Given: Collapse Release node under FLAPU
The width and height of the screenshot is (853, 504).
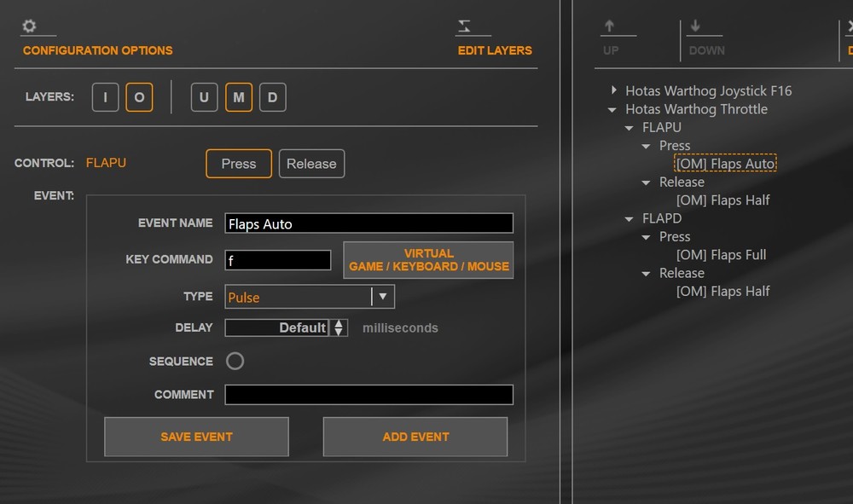Looking at the screenshot, I should coord(647,182).
